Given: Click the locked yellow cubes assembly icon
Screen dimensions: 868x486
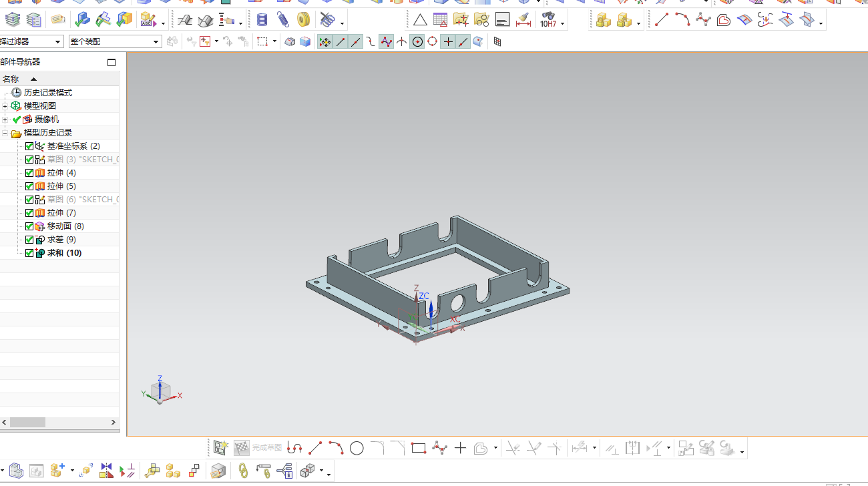Looking at the screenshot, I should tap(604, 21).
